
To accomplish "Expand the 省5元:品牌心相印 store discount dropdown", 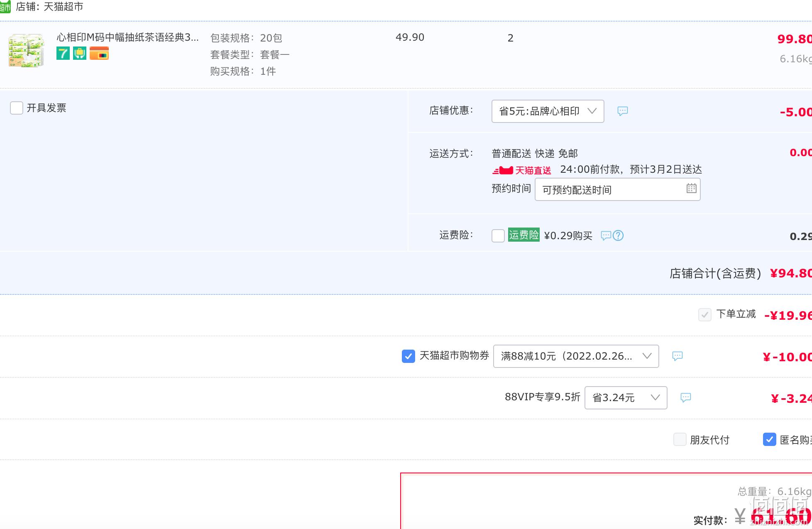I will pyautogui.click(x=548, y=111).
